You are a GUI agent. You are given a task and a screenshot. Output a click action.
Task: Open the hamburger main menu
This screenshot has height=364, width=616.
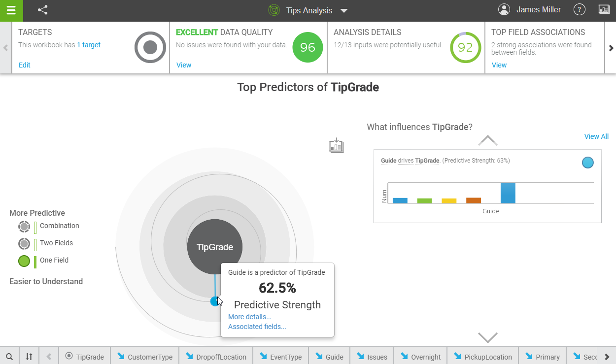pyautogui.click(x=11, y=10)
